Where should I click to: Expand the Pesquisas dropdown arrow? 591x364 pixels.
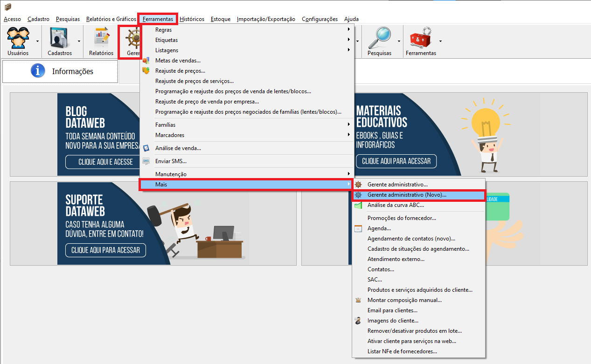tap(399, 41)
